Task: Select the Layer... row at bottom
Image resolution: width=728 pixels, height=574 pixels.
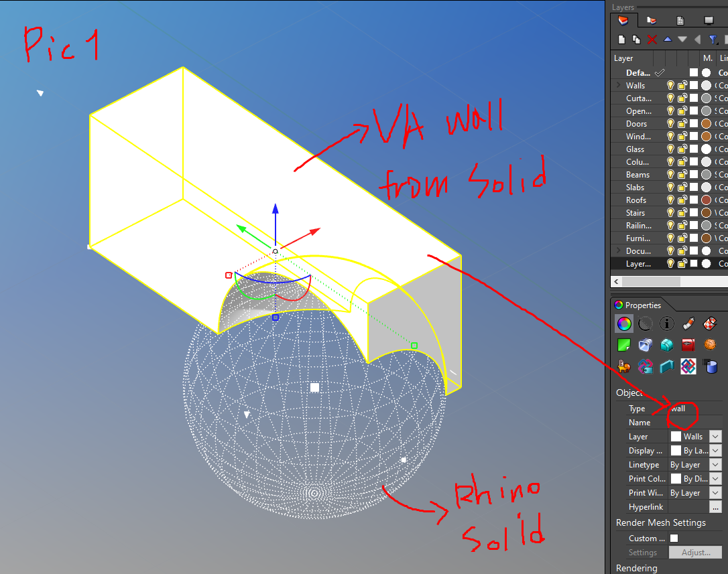Action: (670, 264)
